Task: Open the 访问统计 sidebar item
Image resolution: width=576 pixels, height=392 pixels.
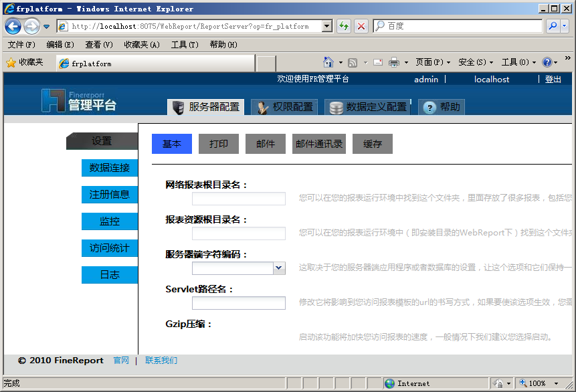Action: coord(110,248)
